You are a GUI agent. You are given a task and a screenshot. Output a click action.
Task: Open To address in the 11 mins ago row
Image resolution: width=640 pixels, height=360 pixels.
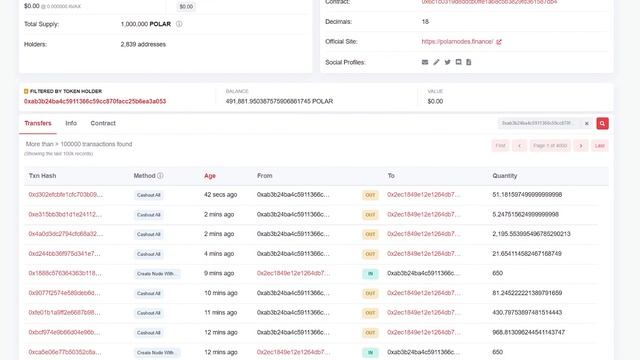coord(424,313)
